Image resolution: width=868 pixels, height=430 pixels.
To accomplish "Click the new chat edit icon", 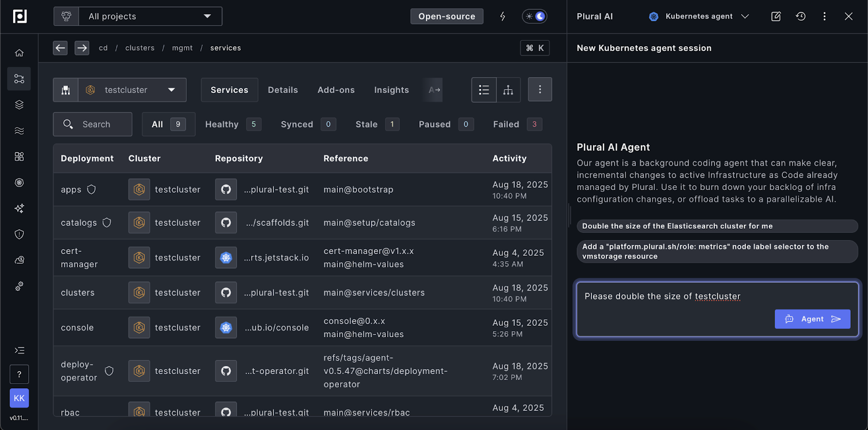I will (776, 16).
